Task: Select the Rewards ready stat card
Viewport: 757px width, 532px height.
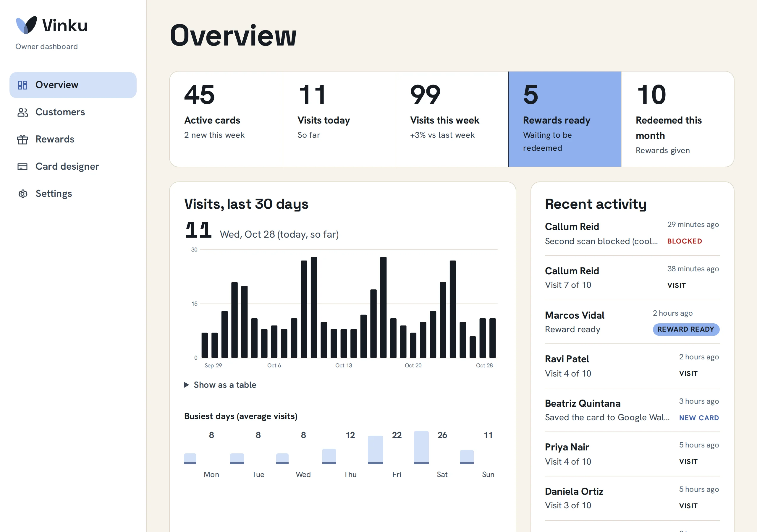Action: pyautogui.click(x=564, y=119)
